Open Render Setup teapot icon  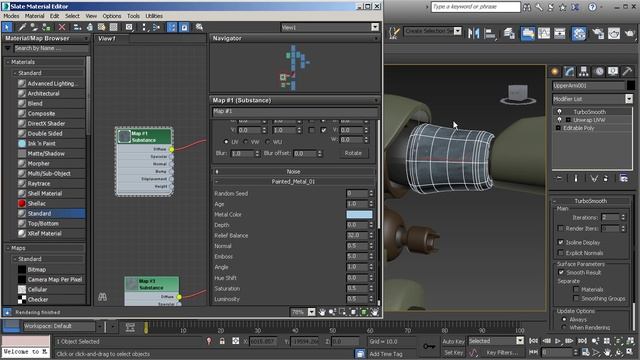[x=598, y=33]
